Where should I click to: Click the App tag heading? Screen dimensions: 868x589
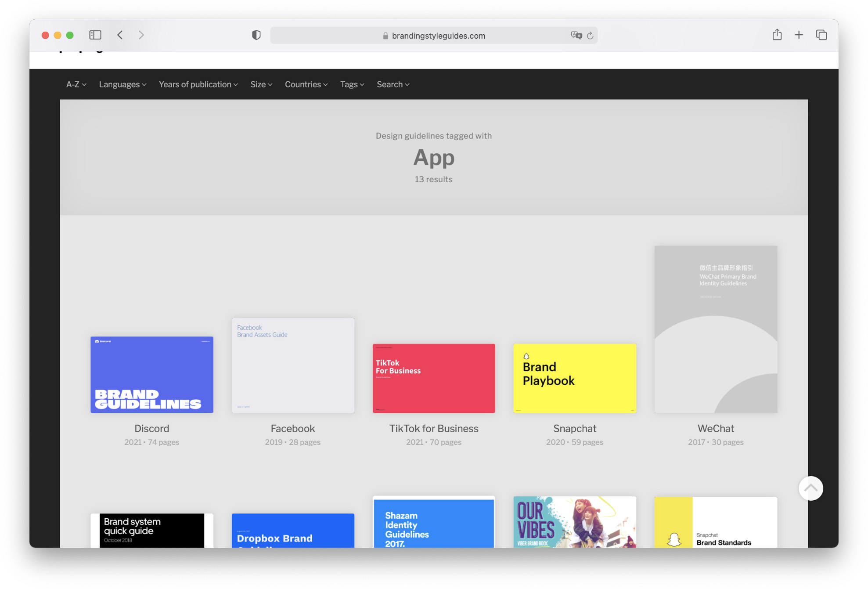click(x=434, y=158)
